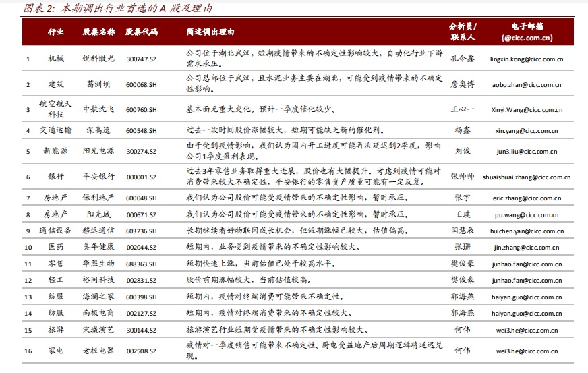Image resolution: width=588 pixels, height=373 pixels.
Task: Select stock code 002044.SZ
Action: [142, 248]
